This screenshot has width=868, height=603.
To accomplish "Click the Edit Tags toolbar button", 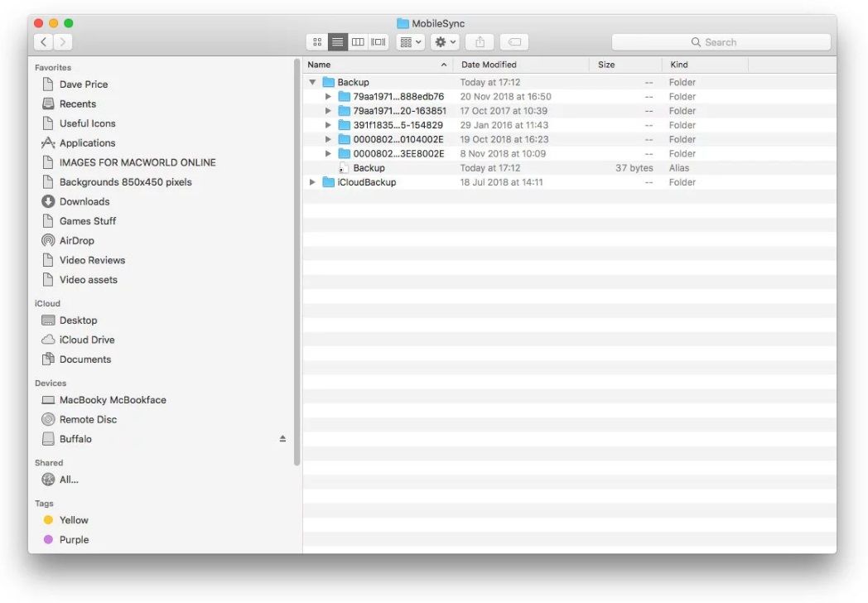I will click(x=514, y=42).
